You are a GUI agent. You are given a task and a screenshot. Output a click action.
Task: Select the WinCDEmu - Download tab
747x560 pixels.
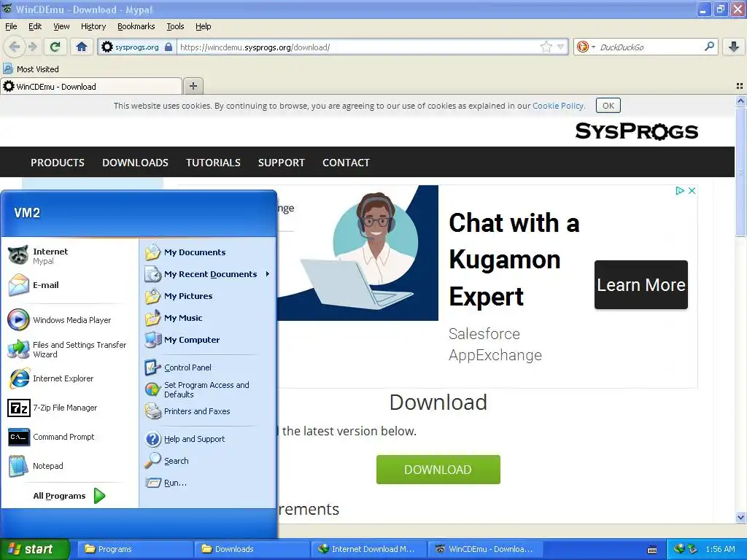[x=91, y=86]
